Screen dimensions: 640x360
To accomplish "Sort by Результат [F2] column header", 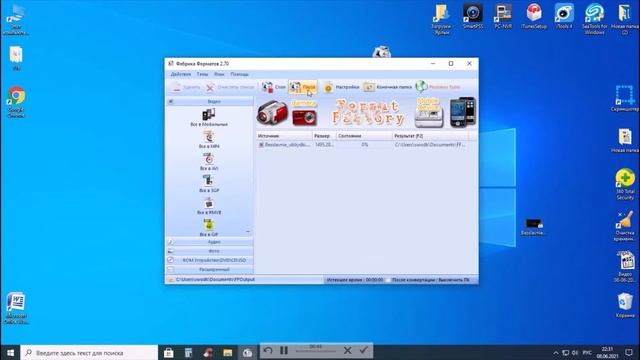I will coord(430,136).
